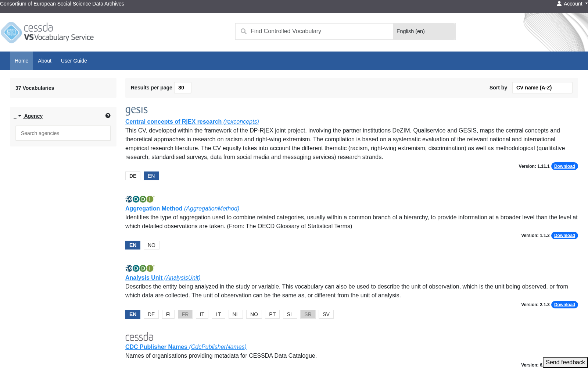Open the Agency help question-mark icon

tap(108, 116)
